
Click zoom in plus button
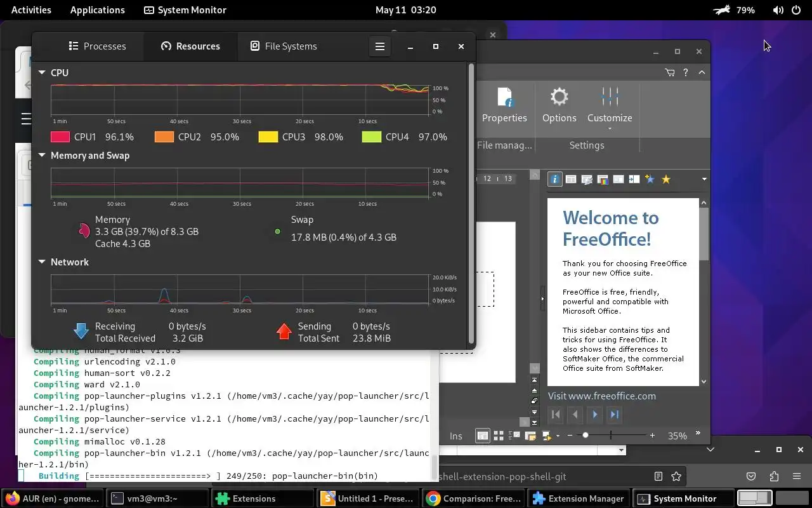coord(652,436)
